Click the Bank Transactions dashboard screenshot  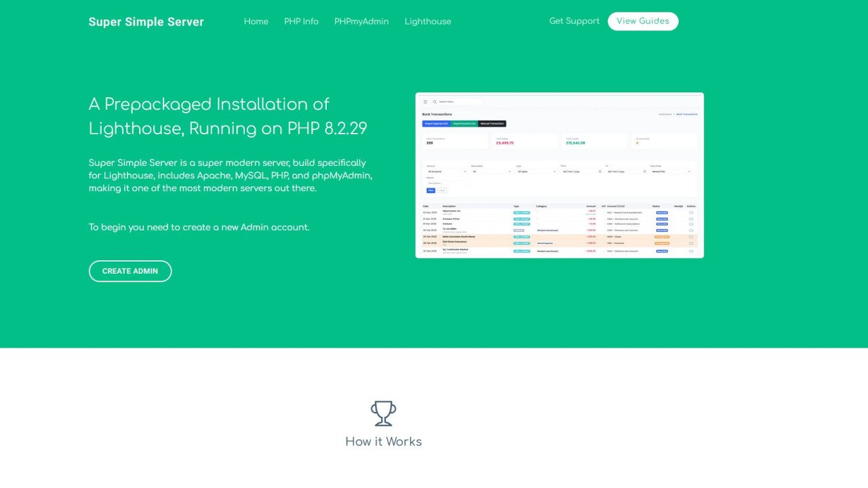coord(559,203)
